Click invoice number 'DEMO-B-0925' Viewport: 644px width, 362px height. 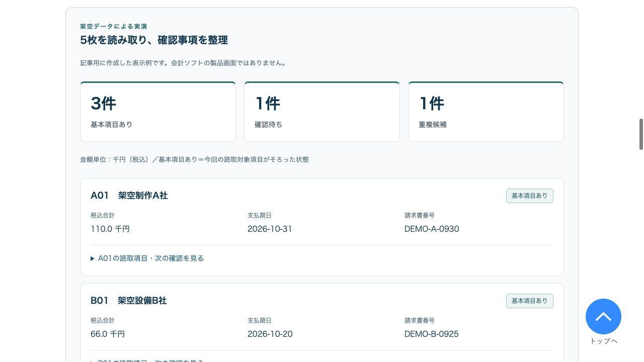pyautogui.click(x=432, y=334)
